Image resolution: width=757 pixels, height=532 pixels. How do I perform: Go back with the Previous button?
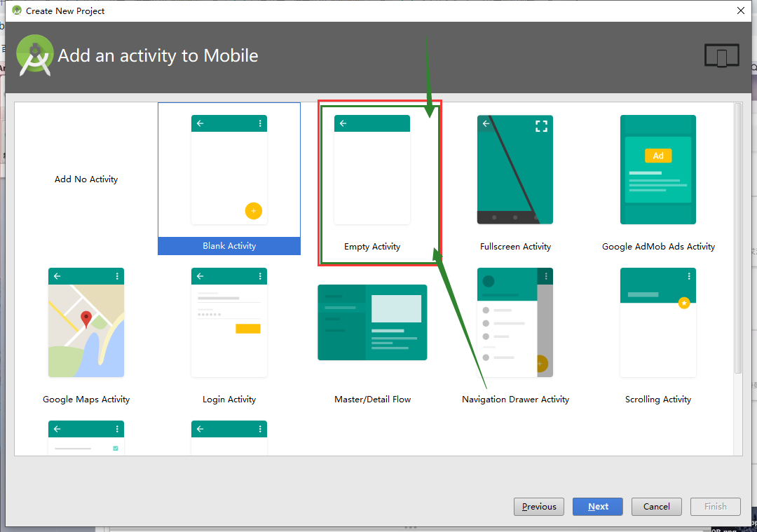click(539, 506)
